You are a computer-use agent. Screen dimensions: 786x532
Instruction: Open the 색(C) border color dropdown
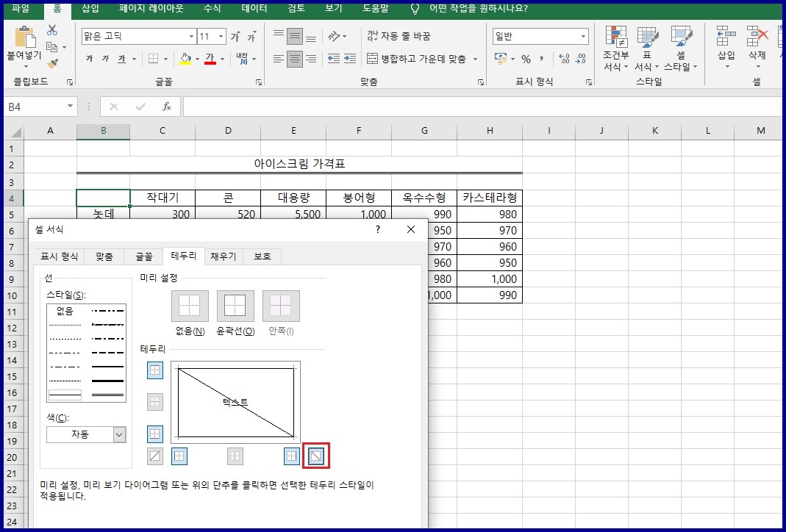coord(118,434)
